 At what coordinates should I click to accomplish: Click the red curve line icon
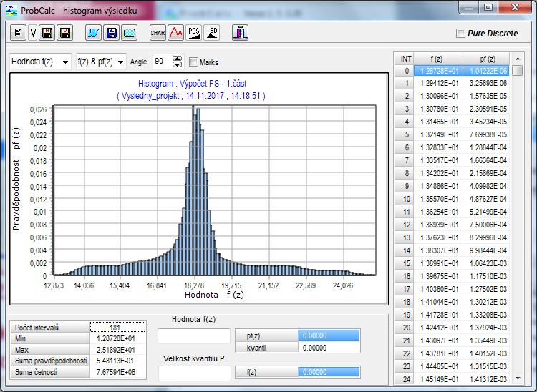tap(175, 33)
